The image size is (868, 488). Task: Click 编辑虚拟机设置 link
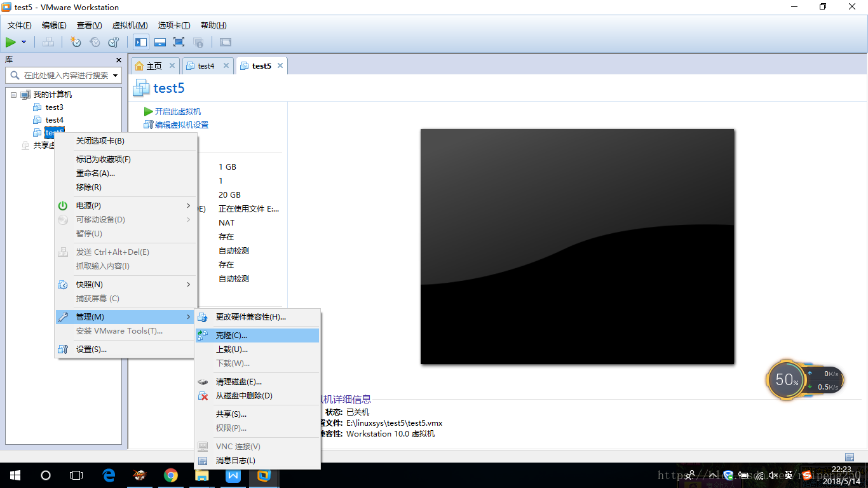pyautogui.click(x=182, y=125)
